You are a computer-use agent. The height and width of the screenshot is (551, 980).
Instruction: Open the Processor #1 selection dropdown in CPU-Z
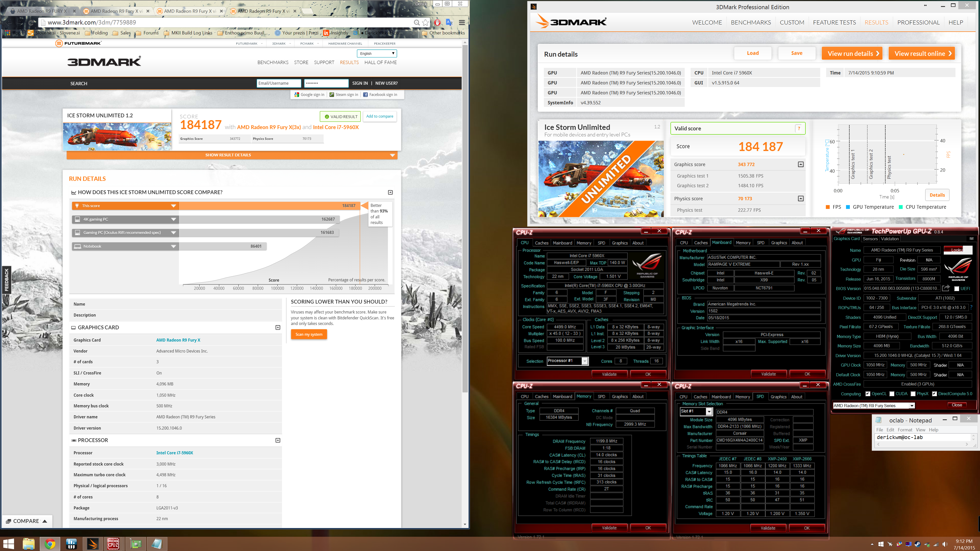click(585, 361)
